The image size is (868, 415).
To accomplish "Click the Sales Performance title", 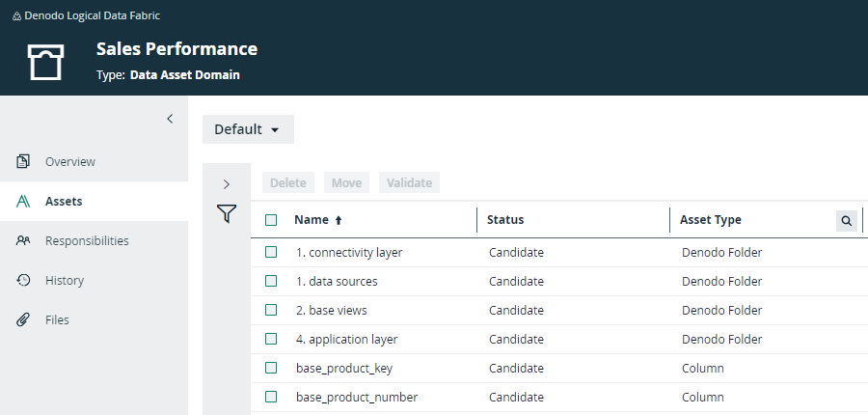I will click(x=176, y=49).
